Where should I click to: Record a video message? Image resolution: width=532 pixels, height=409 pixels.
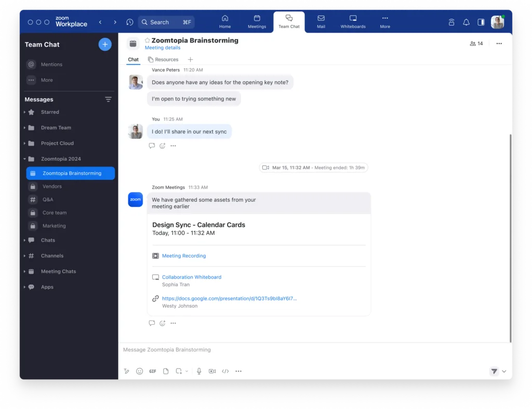212,372
